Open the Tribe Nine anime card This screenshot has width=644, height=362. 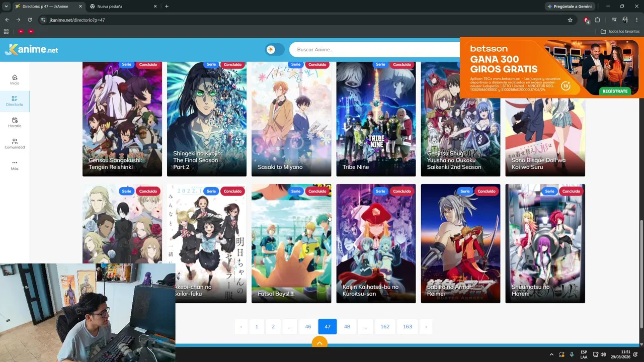click(x=376, y=119)
